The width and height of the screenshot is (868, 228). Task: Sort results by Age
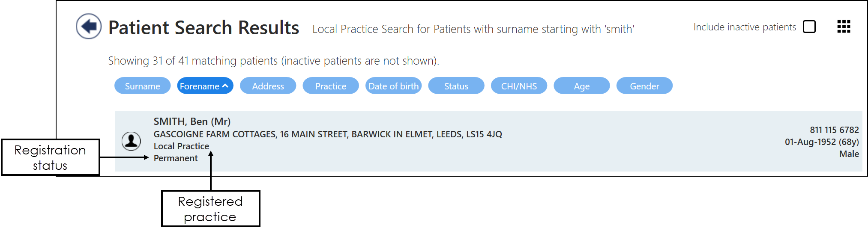point(581,86)
